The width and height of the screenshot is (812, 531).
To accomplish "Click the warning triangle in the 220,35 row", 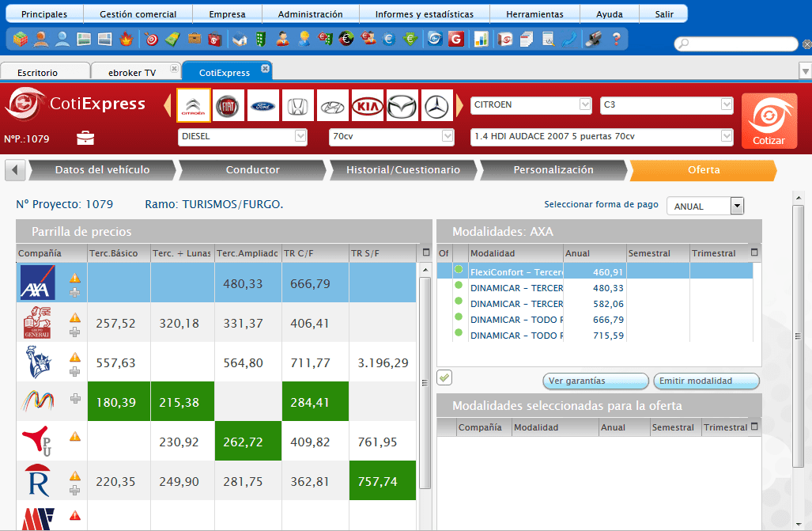I will coord(75,476).
